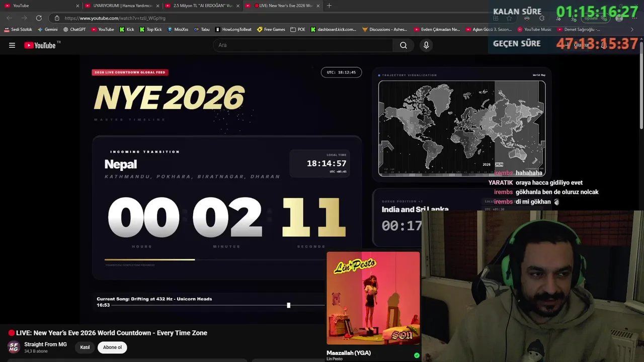Click the page vertical scrollbar

click(641, 85)
